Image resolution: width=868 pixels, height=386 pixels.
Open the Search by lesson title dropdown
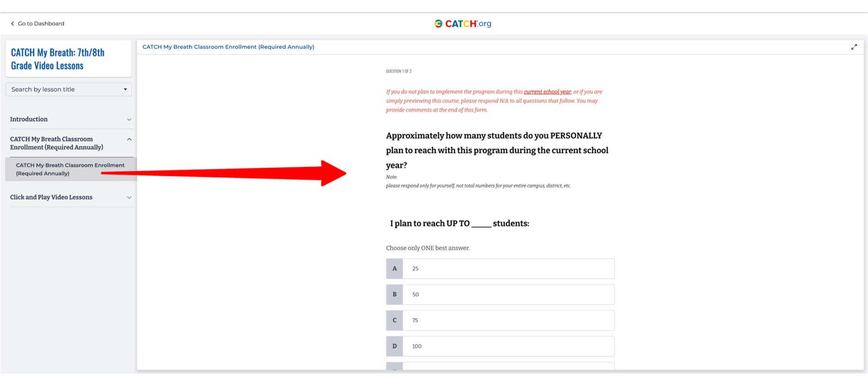pyautogui.click(x=69, y=89)
